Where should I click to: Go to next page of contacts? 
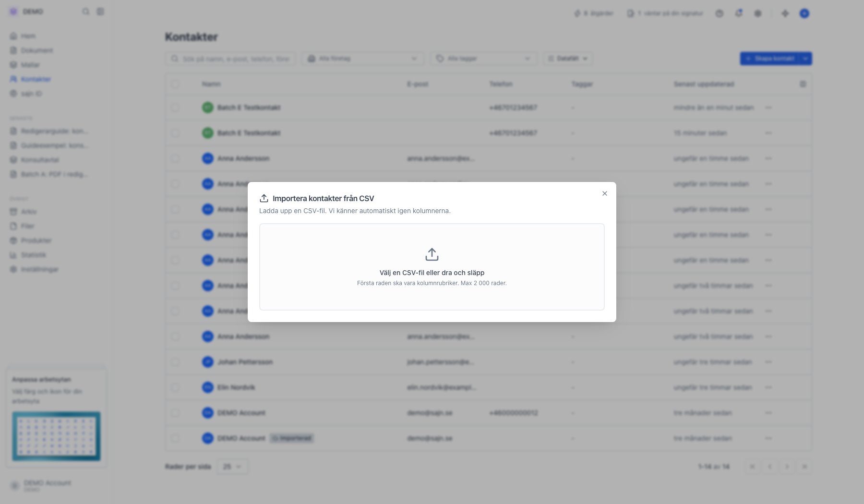(787, 467)
